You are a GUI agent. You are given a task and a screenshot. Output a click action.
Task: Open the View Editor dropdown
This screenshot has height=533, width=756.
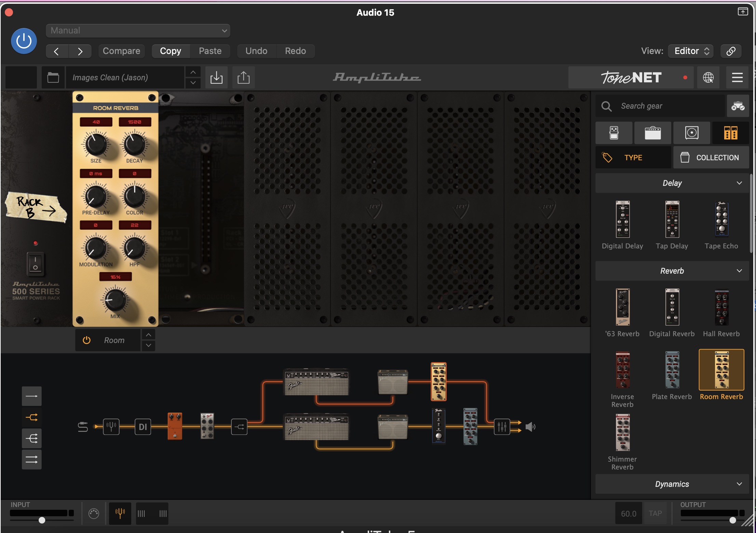(x=691, y=51)
